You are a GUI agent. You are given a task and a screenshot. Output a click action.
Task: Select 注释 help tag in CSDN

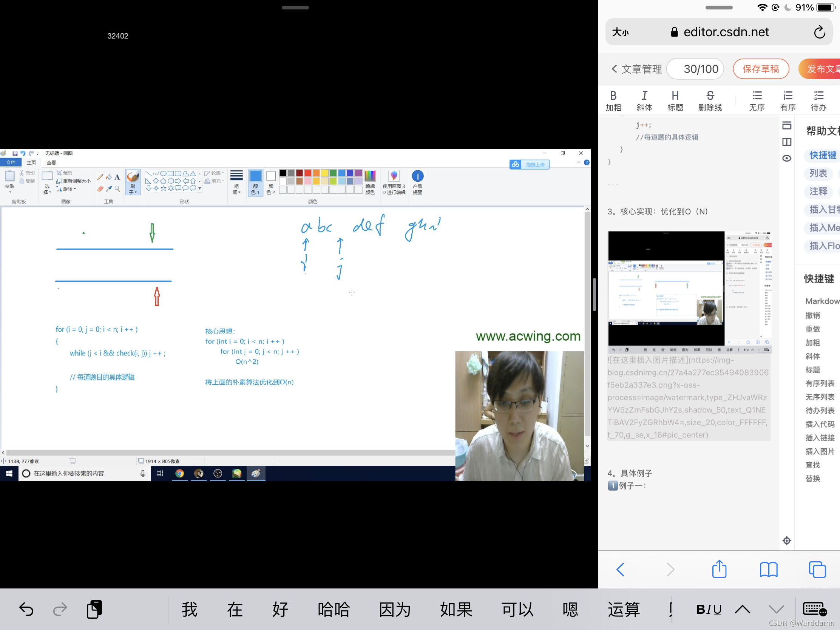tap(818, 191)
